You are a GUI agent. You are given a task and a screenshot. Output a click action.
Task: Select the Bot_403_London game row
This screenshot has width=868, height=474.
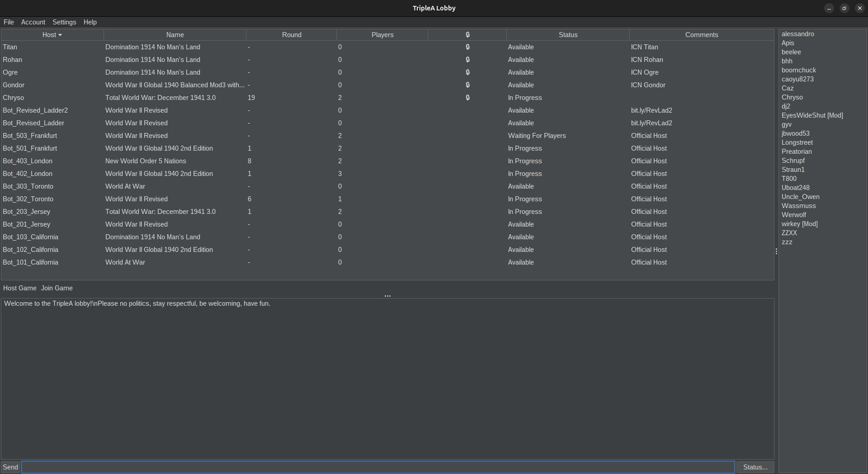coord(387,161)
